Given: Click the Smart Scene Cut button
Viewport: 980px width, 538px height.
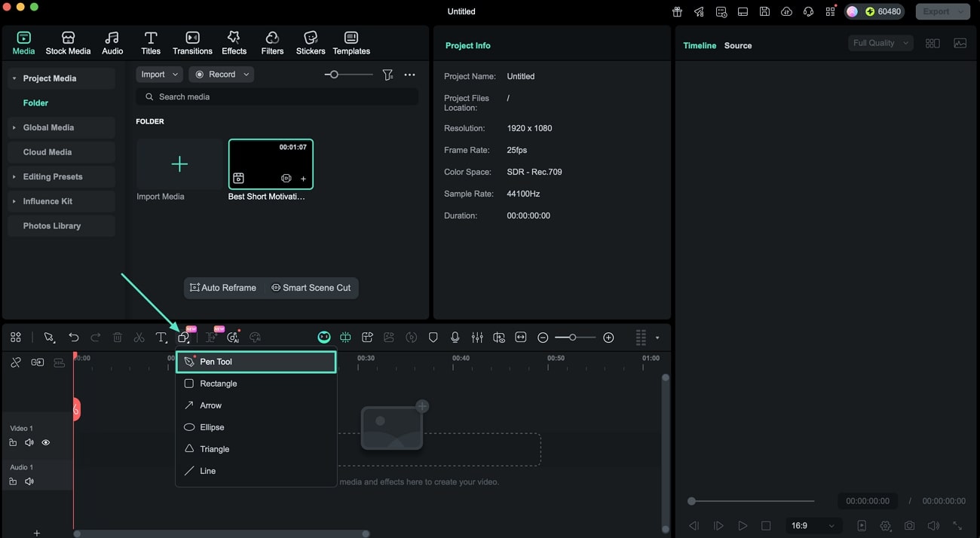Looking at the screenshot, I should coord(311,288).
